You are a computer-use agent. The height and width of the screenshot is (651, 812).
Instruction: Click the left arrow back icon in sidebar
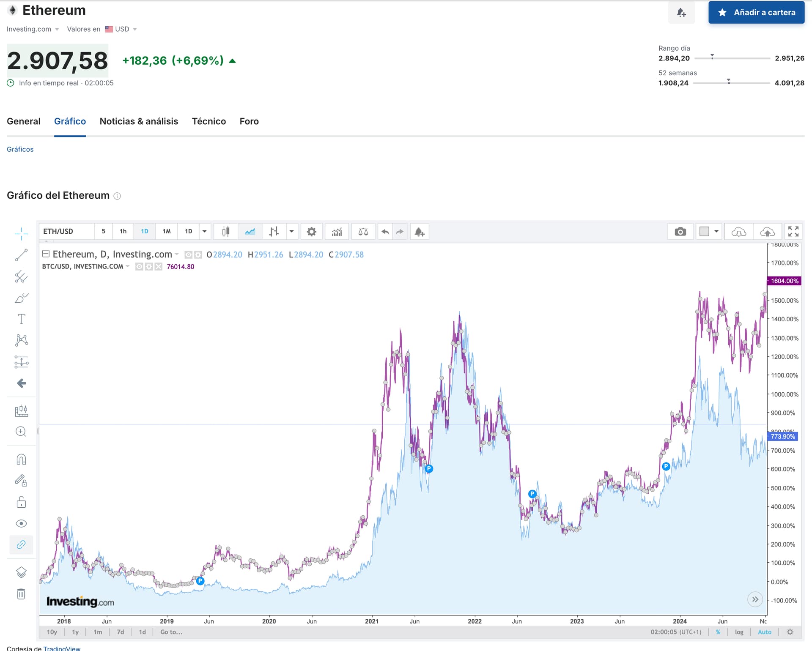(21, 383)
